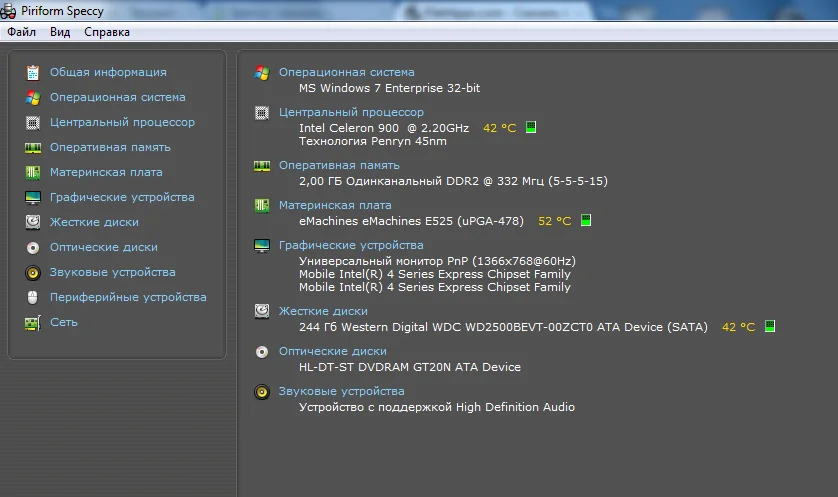Open Материнская плата heading link in summary
Screen dimensions: 838x497
(x=335, y=205)
